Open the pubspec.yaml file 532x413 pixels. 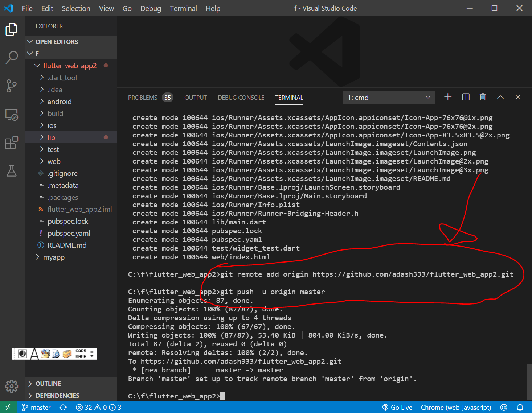[71, 233]
